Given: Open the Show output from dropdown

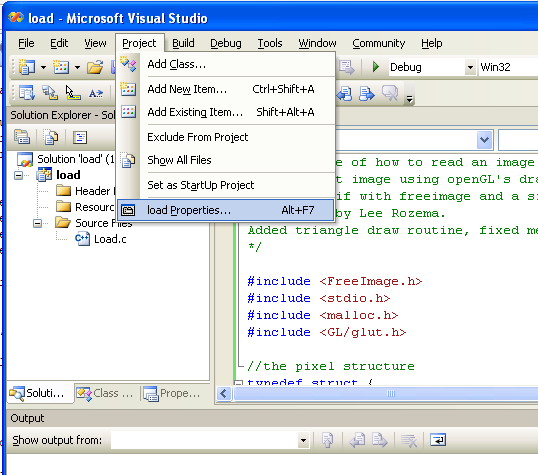Looking at the screenshot, I should [x=303, y=440].
